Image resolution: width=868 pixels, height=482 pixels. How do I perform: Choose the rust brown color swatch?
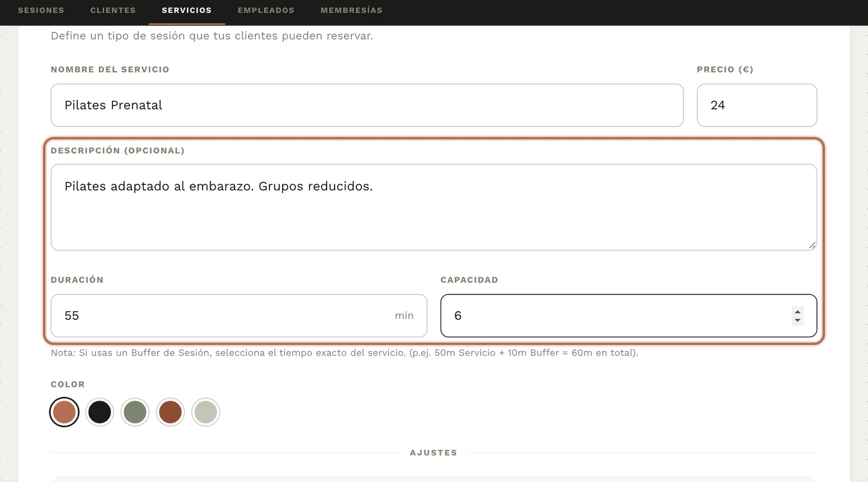click(x=170, y=412)
